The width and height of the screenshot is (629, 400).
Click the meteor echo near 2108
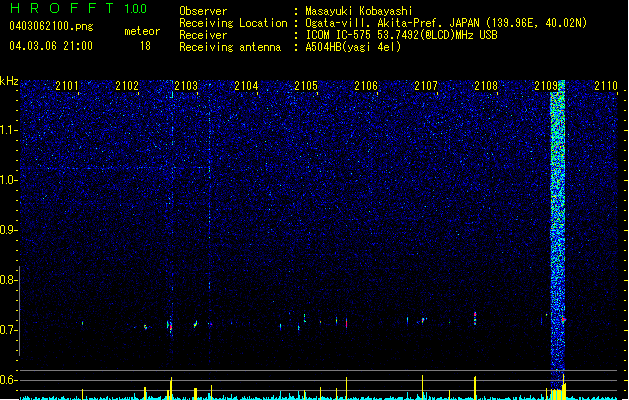tap(475, 318)
